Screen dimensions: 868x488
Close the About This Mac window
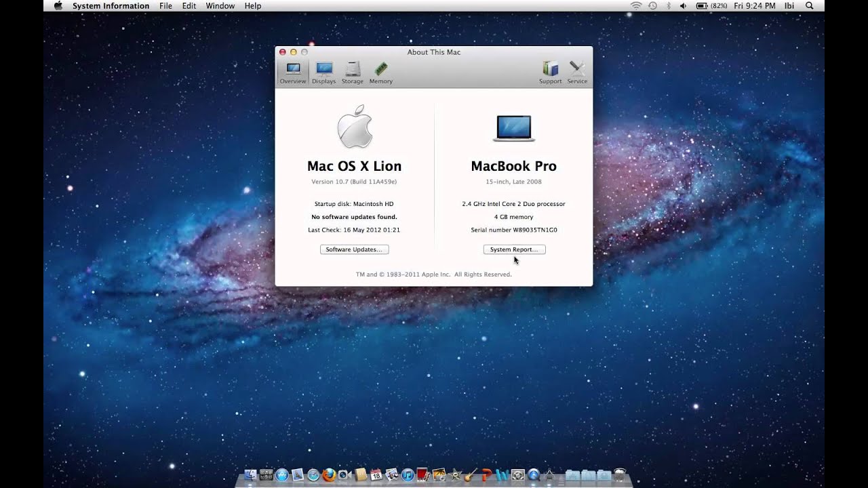(x=283, y=52)
